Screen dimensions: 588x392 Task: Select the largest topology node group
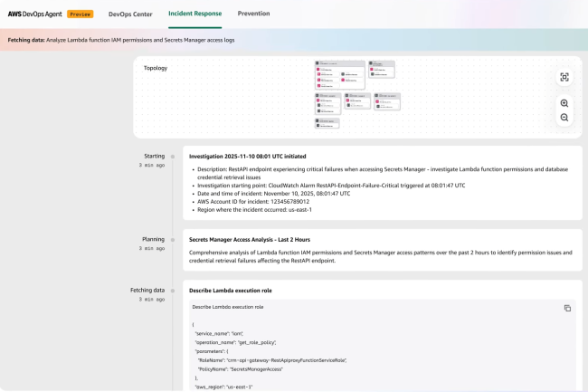click(339, 75)
